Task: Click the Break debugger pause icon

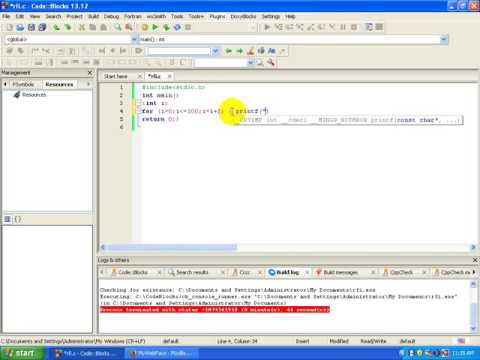Action: coord(343,27)
